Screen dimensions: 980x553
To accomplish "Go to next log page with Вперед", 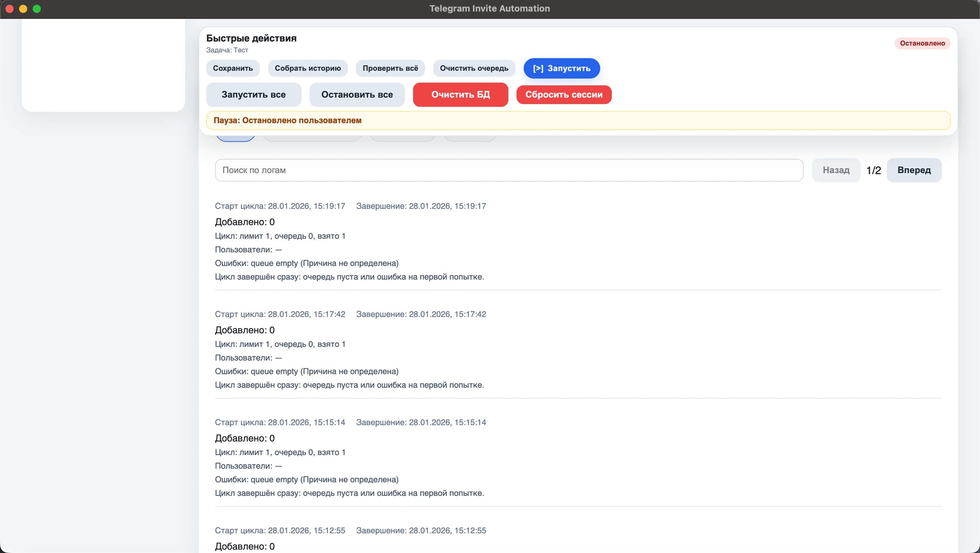I will point(914,170).
